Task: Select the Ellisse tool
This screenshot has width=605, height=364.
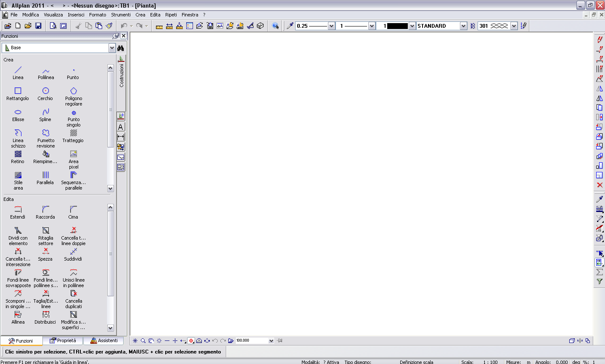Action: pos(18,115)
